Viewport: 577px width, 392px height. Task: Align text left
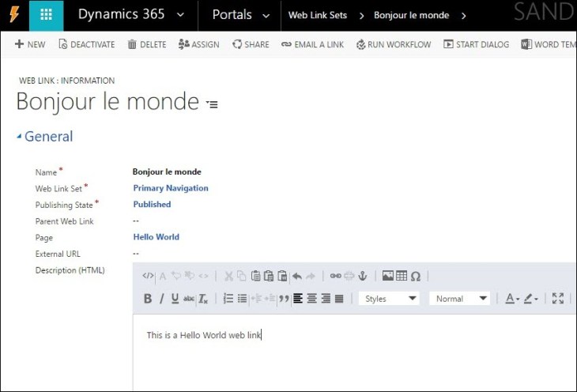[x=298, y=299]
